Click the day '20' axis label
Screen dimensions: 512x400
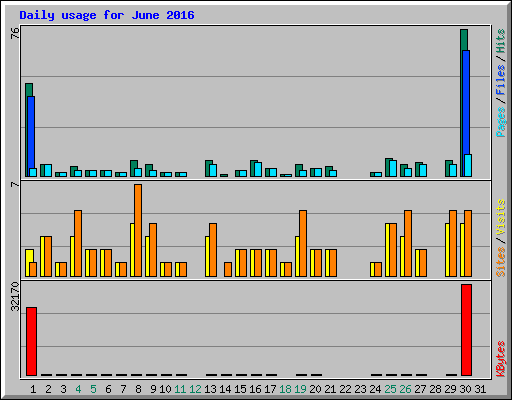(x=315, y=389)
